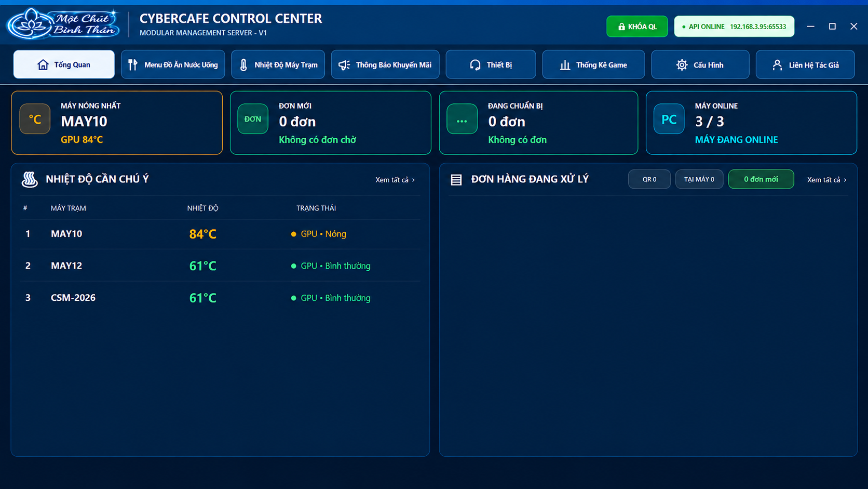Click the headset Thiết Bị icon

[x=475, y=64]
